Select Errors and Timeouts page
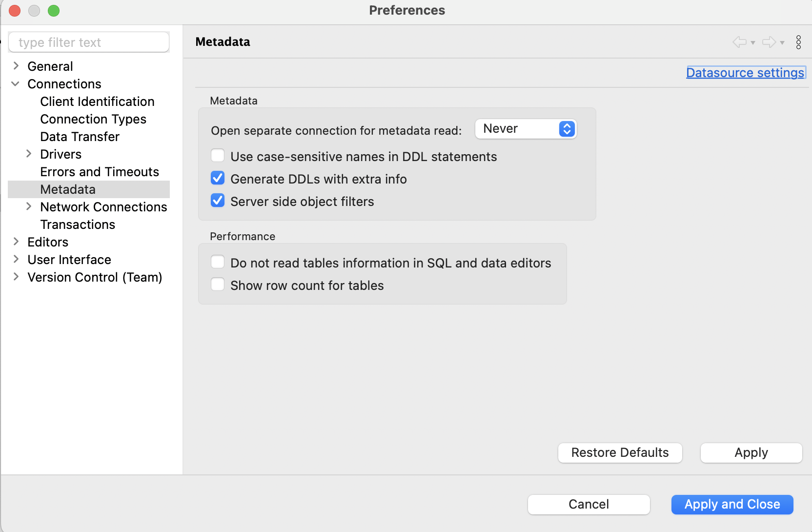 pos(100,172)
